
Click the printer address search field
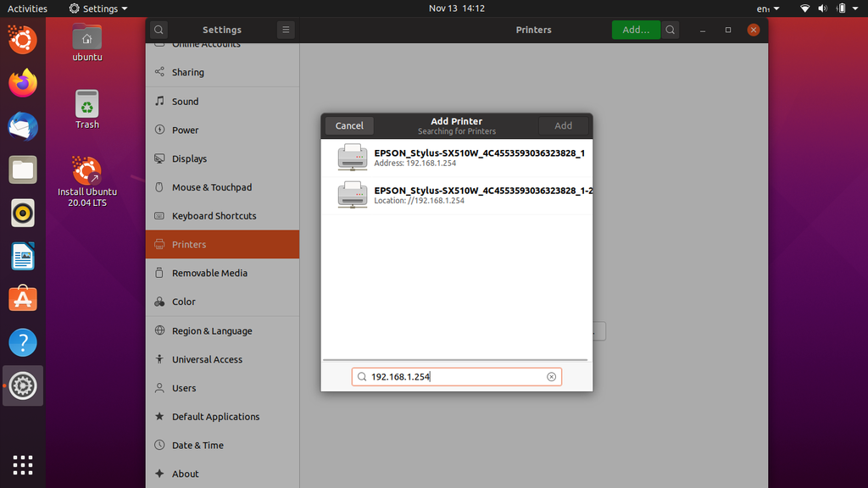point(457,377)
